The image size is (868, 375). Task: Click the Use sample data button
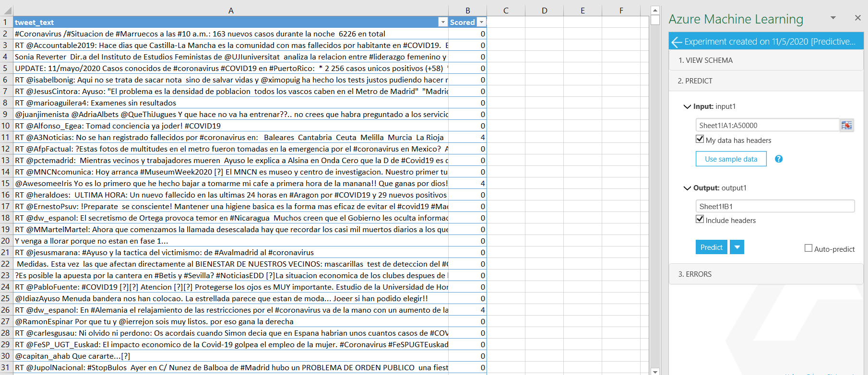pyautogui.click(x=731, y=159)
